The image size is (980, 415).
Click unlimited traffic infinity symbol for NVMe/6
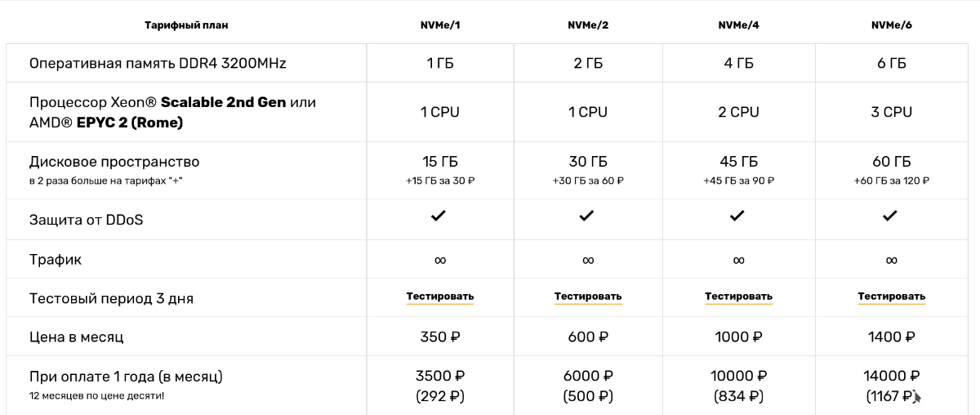(x=891, y=261)
